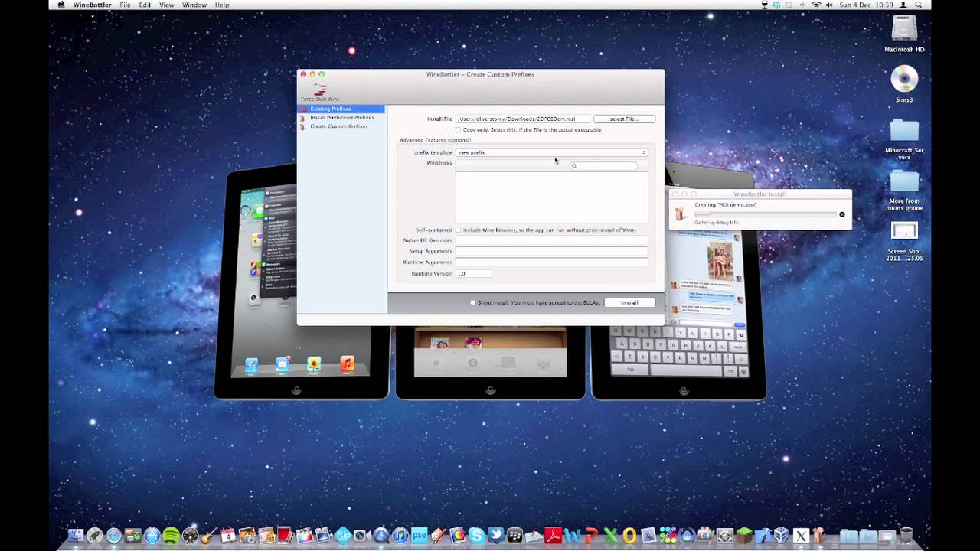Open Xcode from the dock
Viewport: 980px width, 551px height.
pyautogui.click(x=763, y=536)
